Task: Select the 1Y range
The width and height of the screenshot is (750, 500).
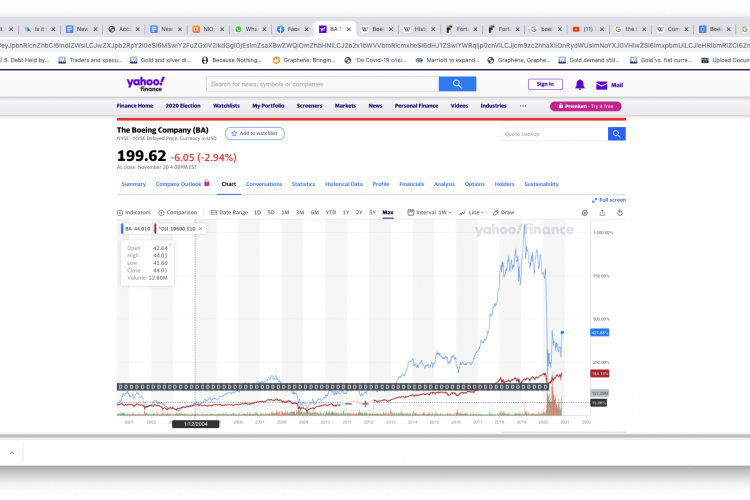Action: [346, 212]
